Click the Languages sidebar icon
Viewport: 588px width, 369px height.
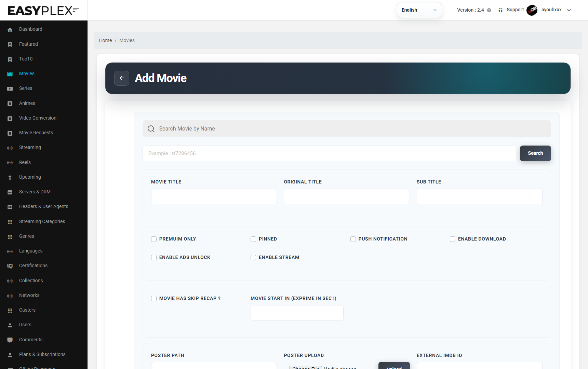coord(10,251)
